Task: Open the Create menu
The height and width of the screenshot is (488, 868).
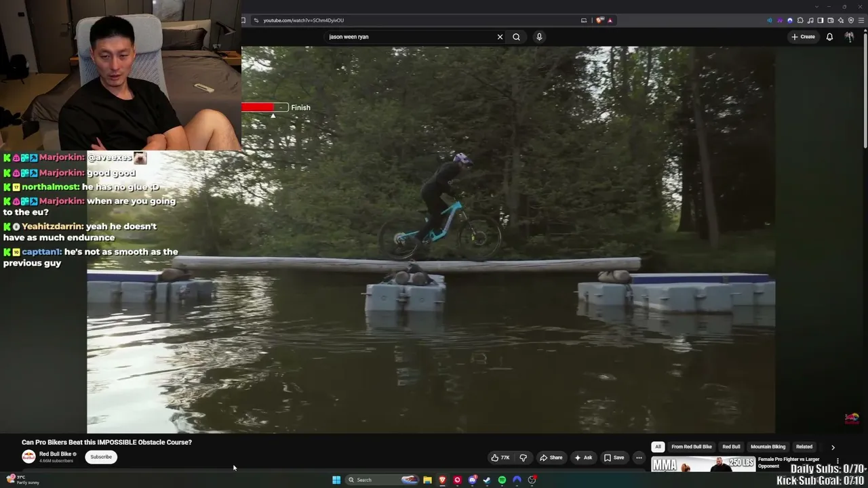Action: tap(803, 37)
